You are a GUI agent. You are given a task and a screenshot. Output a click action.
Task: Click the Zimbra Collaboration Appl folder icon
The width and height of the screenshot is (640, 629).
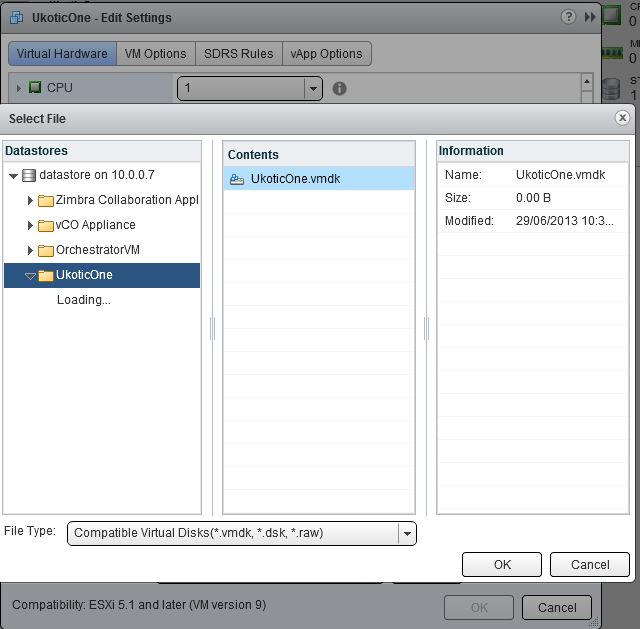click(x=46, y=200)
